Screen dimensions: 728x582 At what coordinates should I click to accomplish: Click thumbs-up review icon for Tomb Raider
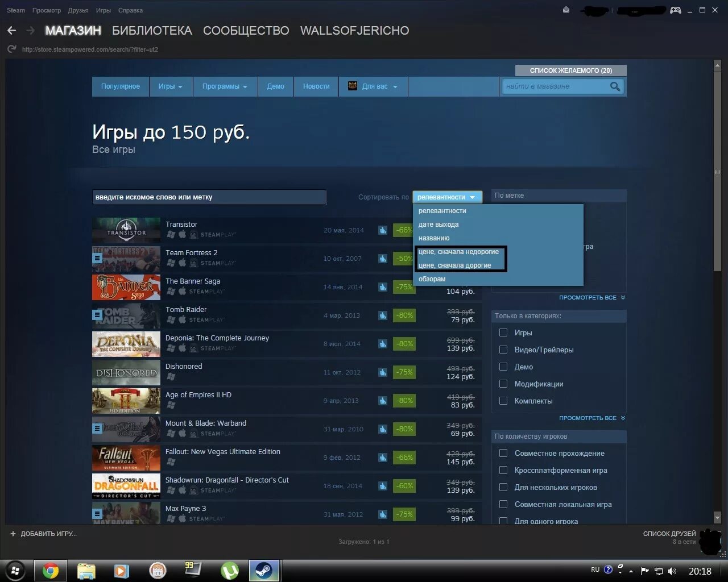(383, 315)
